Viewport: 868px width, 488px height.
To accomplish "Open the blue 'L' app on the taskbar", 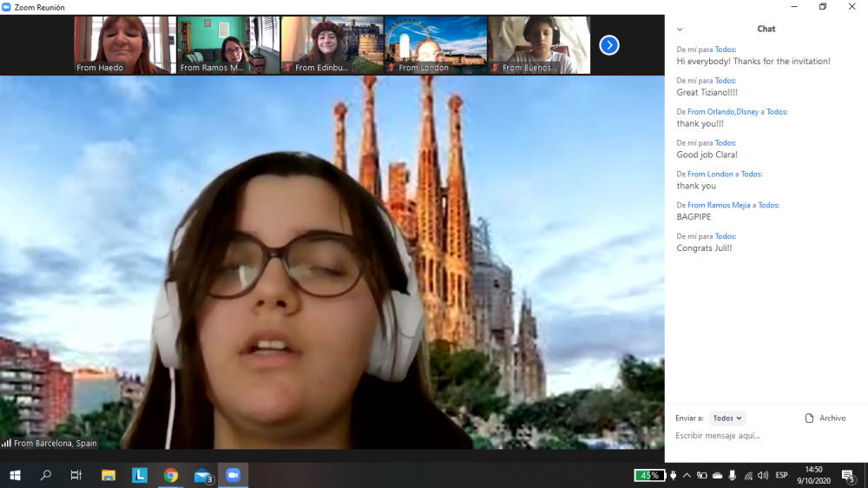I will pos(140,475).
